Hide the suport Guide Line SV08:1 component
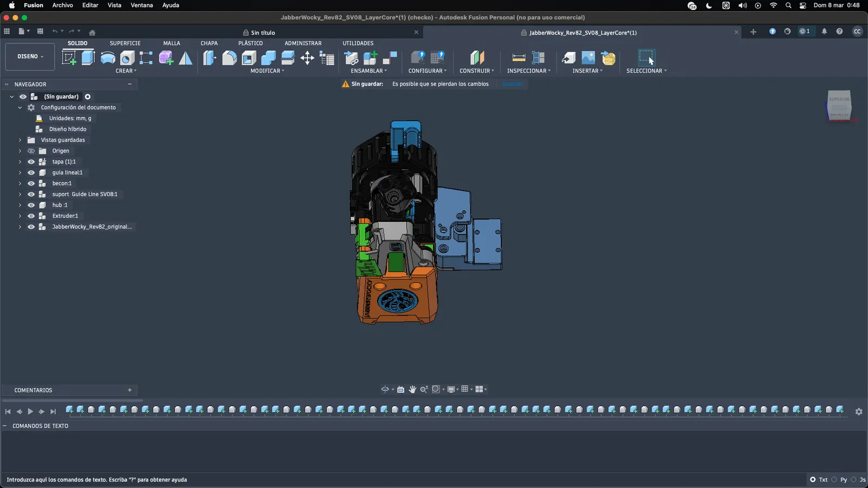 31,194
